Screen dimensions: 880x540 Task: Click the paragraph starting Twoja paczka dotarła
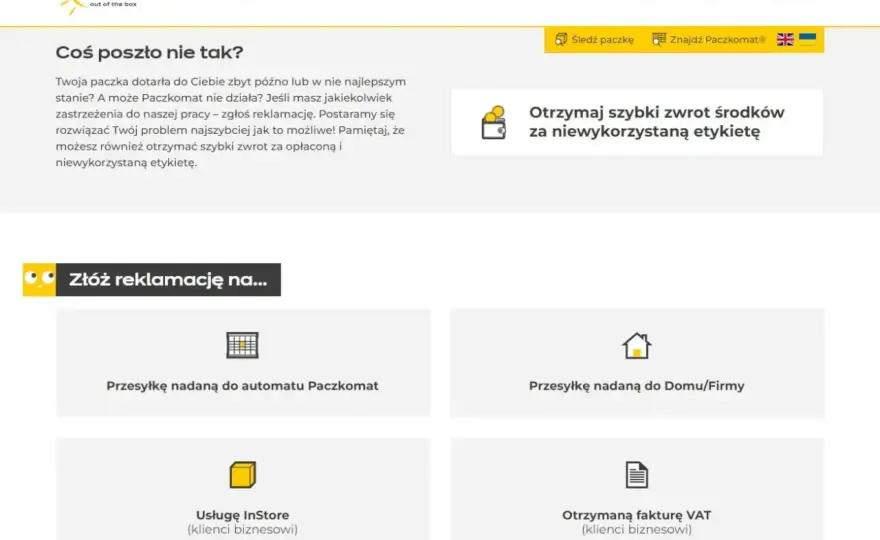point(231,122)
